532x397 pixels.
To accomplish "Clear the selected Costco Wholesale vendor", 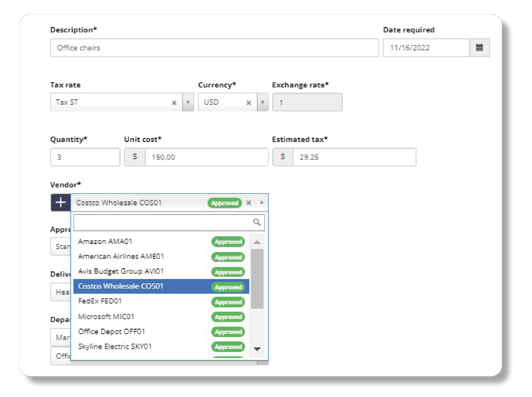I will (248, 202).
